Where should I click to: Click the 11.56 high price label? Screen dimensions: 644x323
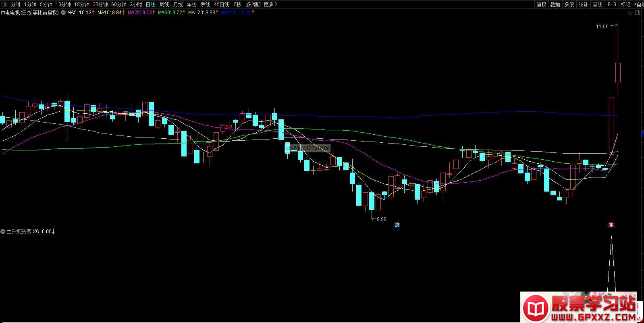[602, 27]
